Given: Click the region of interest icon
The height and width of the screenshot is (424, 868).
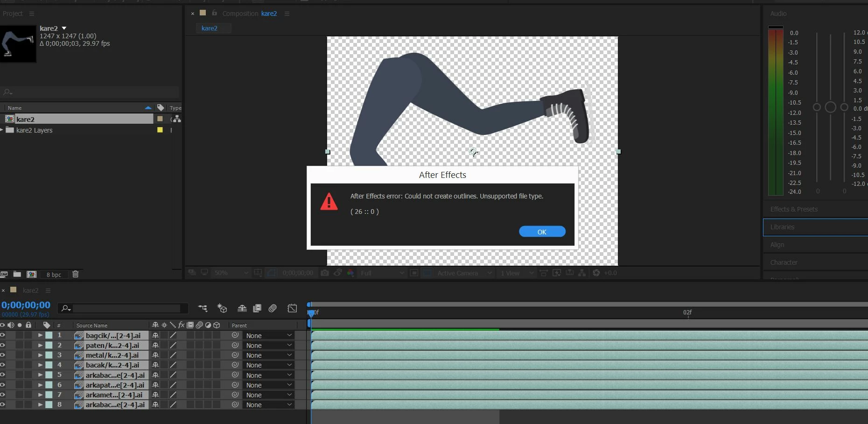Looking at the screenshot, I should [x=414, y=273].
